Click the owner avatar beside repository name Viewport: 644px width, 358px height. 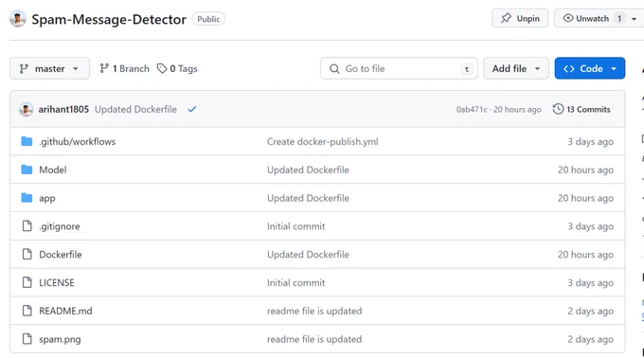pos(18,19)
